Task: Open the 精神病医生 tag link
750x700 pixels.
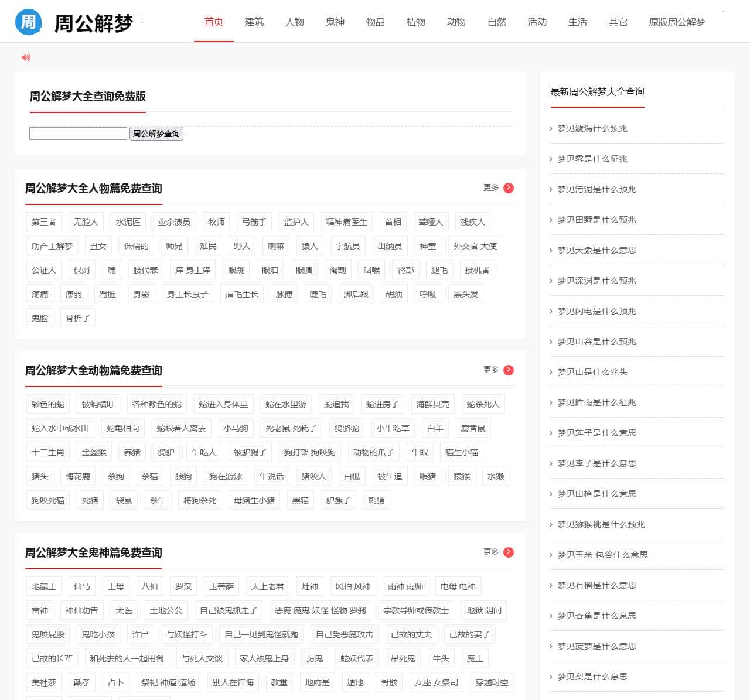Action: point(346,222)
